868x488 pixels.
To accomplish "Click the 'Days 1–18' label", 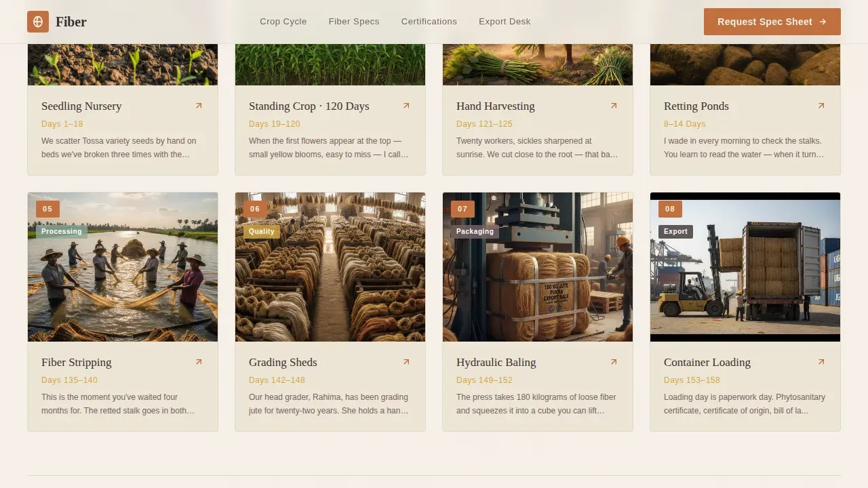I will point(62,124).
